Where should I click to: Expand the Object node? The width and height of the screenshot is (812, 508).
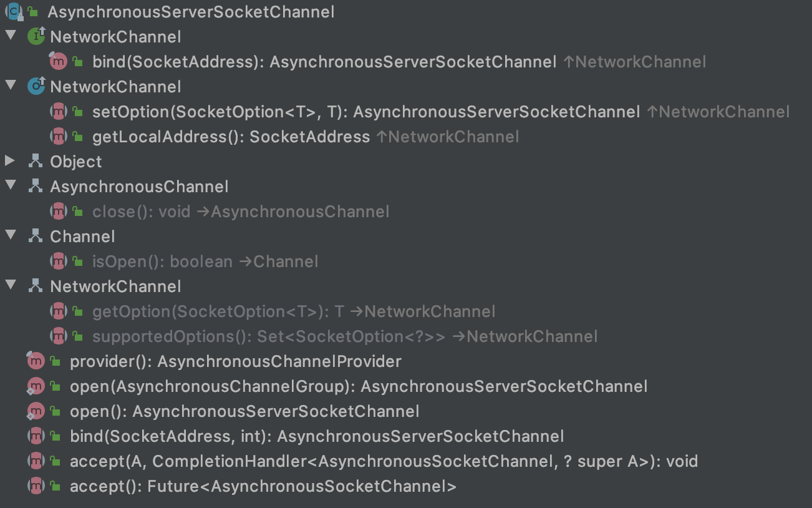point(10,161)
